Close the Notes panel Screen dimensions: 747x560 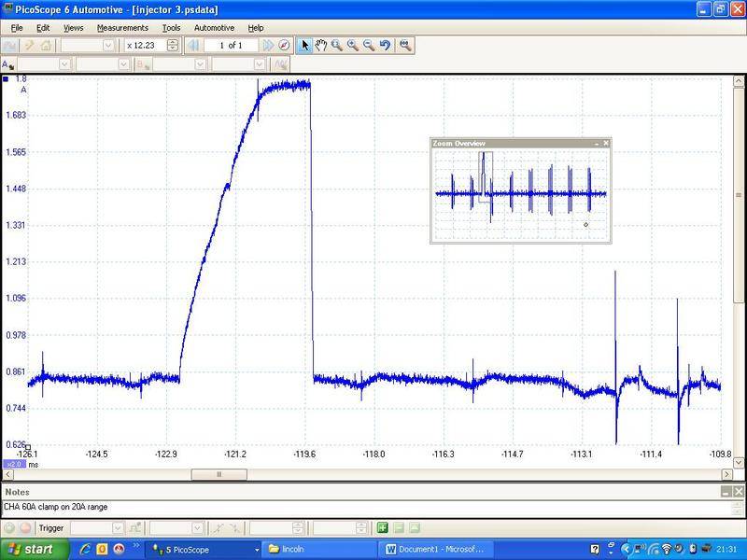point(739,492)
